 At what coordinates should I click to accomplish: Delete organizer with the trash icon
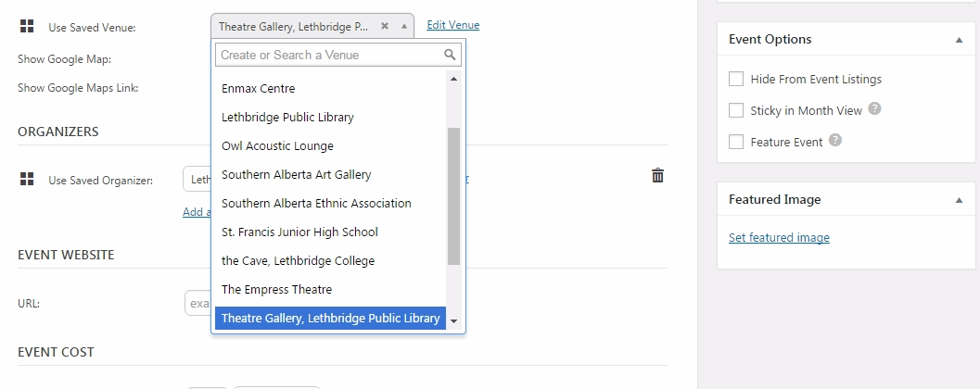click(657, 175)
